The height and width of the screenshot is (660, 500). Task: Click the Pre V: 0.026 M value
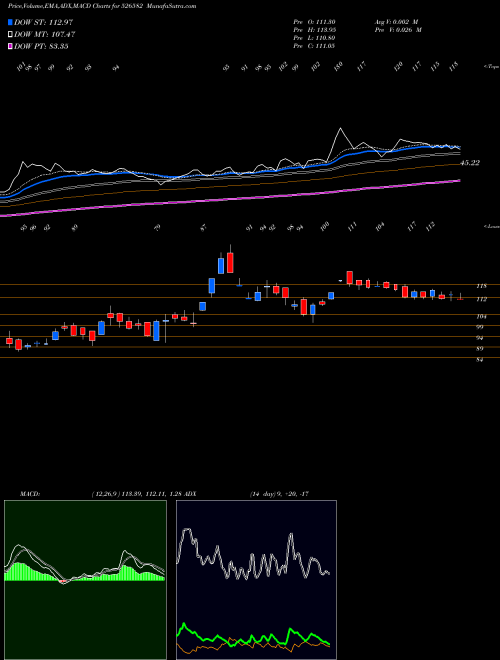pyautogui.click(x=397, y=30)
